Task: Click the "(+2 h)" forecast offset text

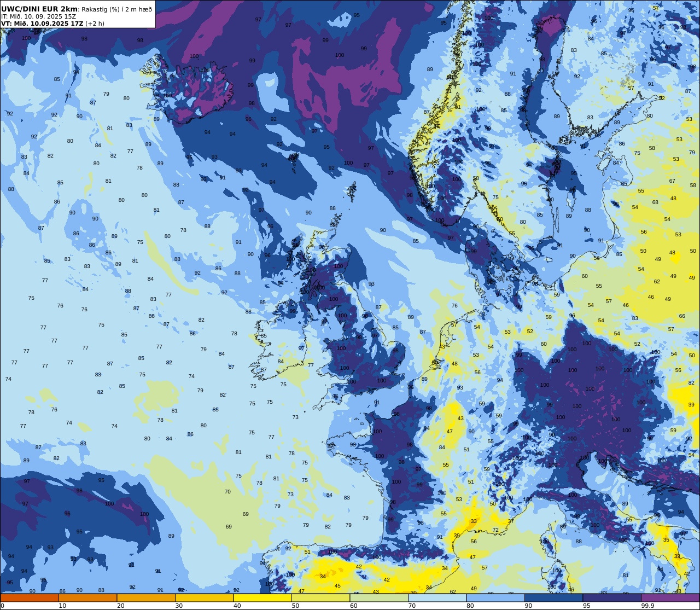Action: pyautogui.click(x=95, y=24)
